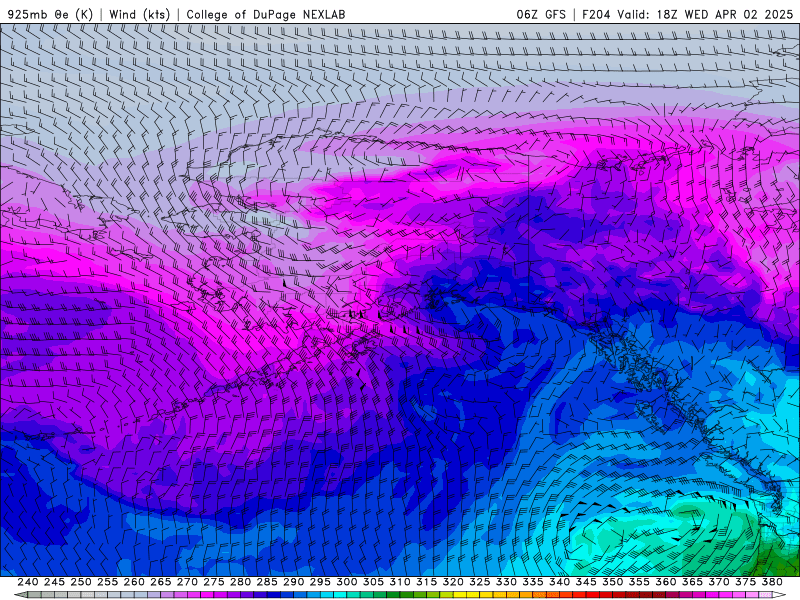Click the "F204 Valid: 18Z WED APR 02 2025" text
800x600 pixels.
pos(687,14)
